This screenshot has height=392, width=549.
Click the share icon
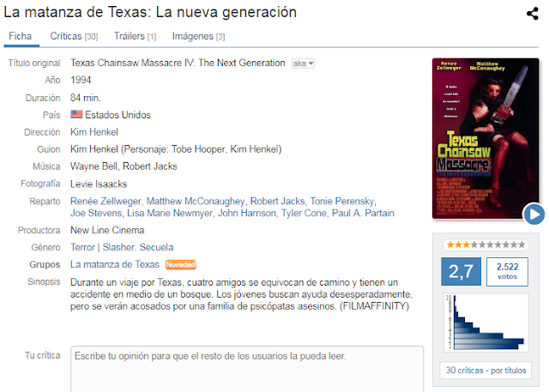click(x=532, y=14)
